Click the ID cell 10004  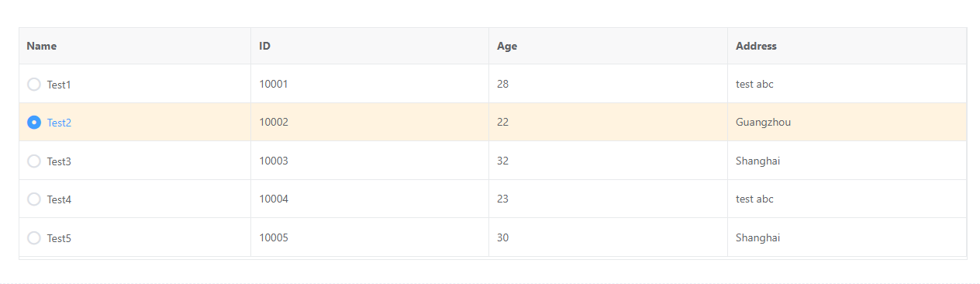tap(370, 199)
